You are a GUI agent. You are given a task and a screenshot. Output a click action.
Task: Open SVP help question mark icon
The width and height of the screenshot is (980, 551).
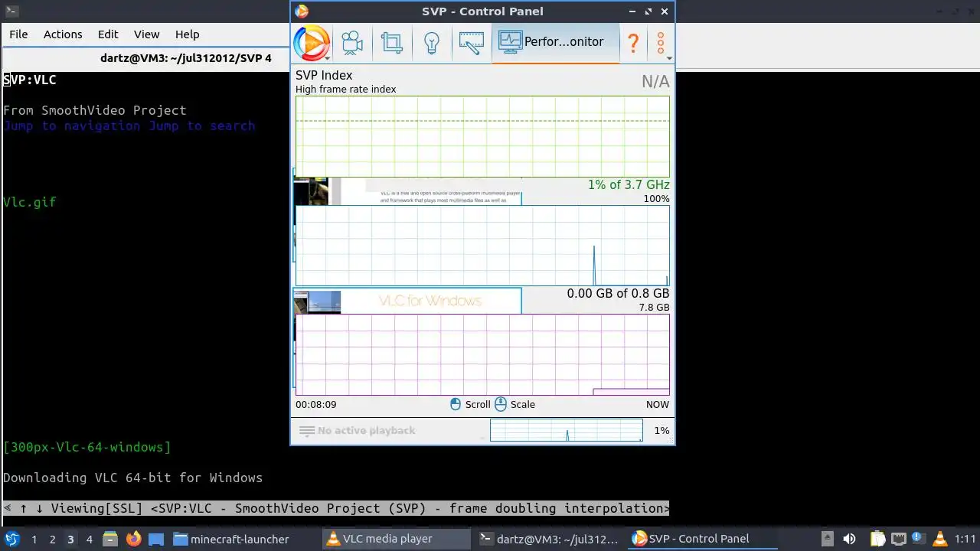click(x=633, y=43)
